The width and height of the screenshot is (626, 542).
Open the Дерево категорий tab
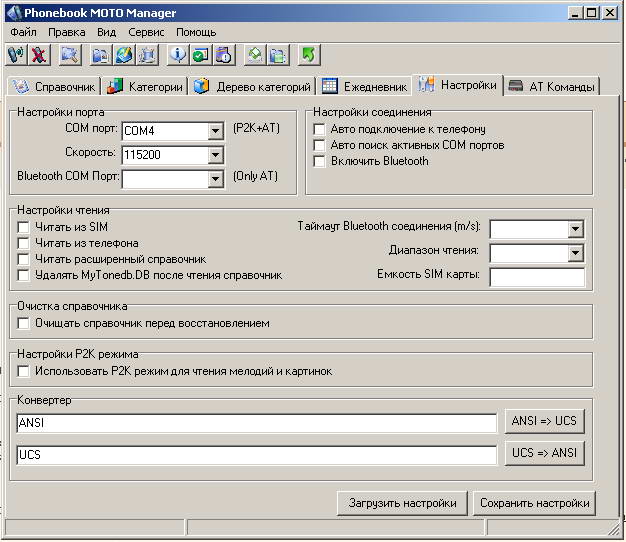(x=252, y=86)
